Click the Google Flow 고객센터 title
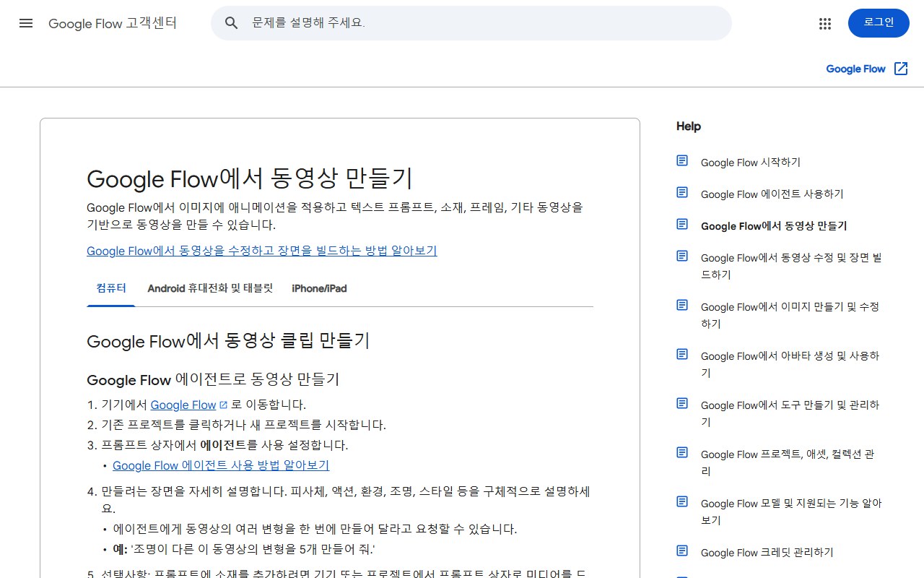This screenshot has width=924, height=578. click(113, 23)
